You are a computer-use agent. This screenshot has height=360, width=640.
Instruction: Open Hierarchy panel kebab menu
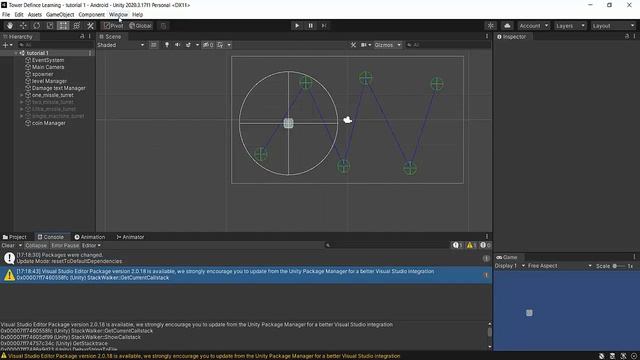[89, 36]
